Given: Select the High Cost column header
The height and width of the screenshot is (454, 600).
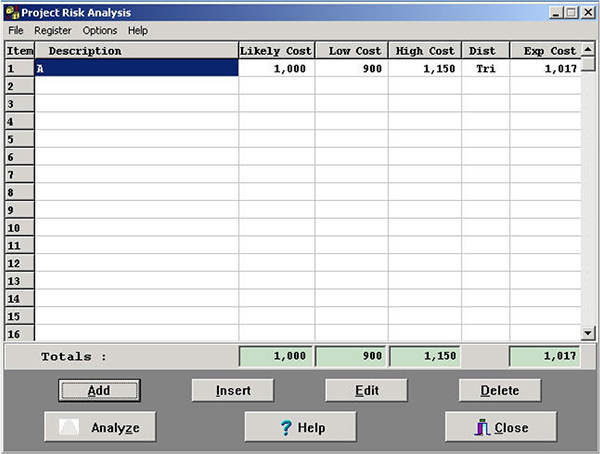Looking at the screenshot, I should coord(425,51).
